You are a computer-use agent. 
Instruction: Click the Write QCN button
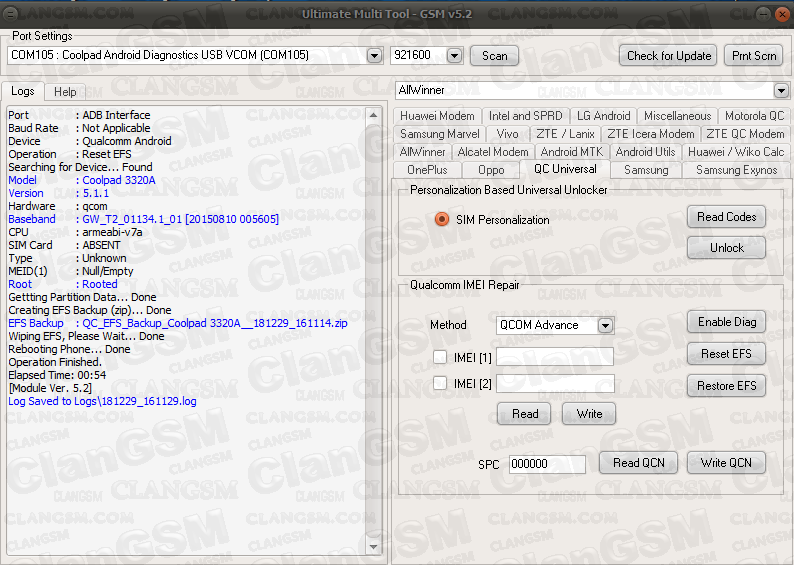[726, 463]
